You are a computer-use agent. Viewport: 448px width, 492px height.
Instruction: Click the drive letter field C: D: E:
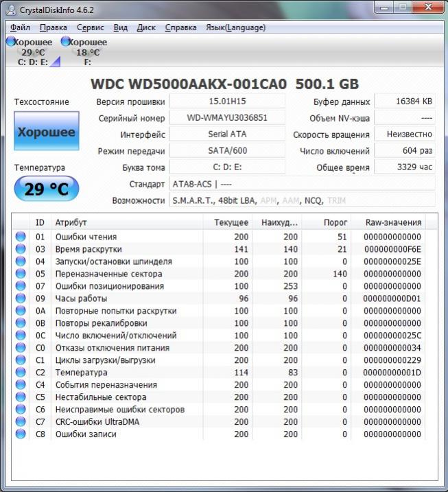(x=228, y=167)
